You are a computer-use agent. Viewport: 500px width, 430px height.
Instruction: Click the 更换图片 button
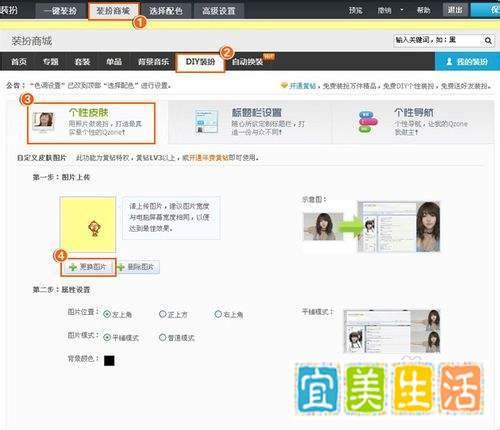pyautogui.click(x=88, y=267)
